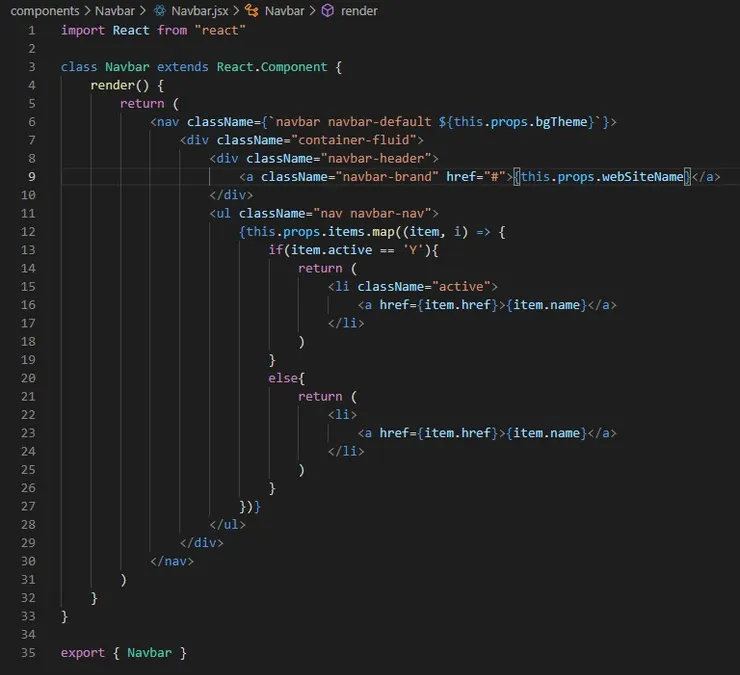Viewport: 740px width, 675px height.
Task: Click line number 1 in the gutter
Action: [32, 30]
